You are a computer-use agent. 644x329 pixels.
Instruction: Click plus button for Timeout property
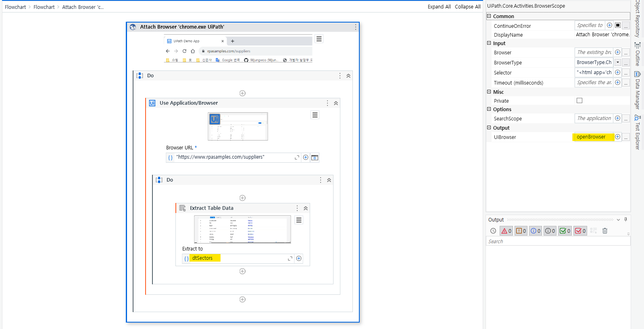[x=617, y=83]
